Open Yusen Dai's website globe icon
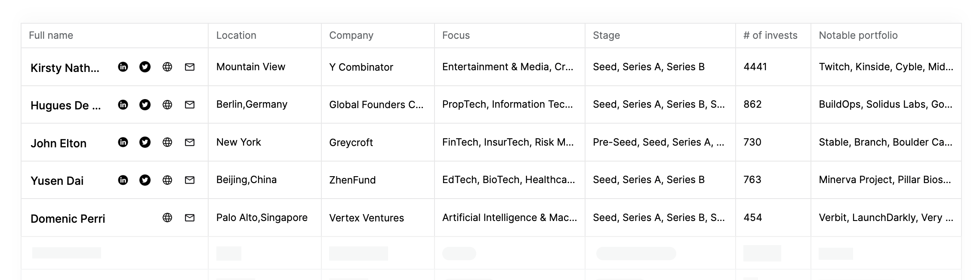The width and height of the screenshot is (980, 280). [167, 180]
